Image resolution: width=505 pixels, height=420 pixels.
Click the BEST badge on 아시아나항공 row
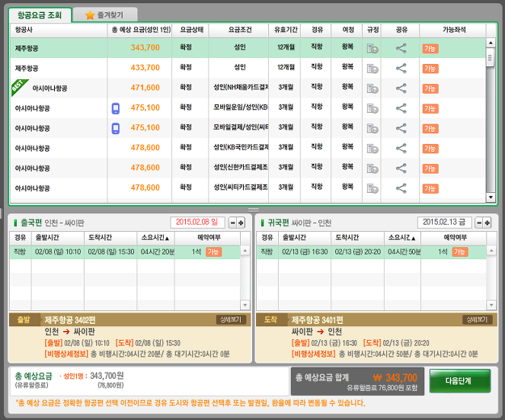18,86
